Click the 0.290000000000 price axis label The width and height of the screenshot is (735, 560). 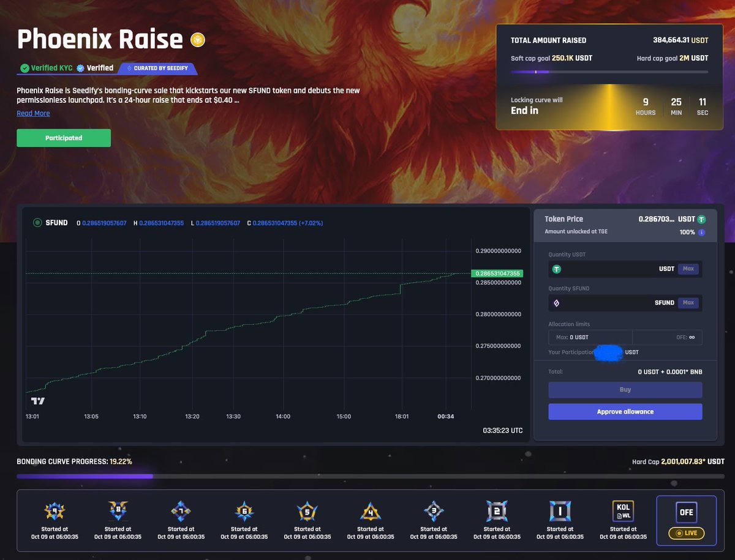tap(498, 251)
